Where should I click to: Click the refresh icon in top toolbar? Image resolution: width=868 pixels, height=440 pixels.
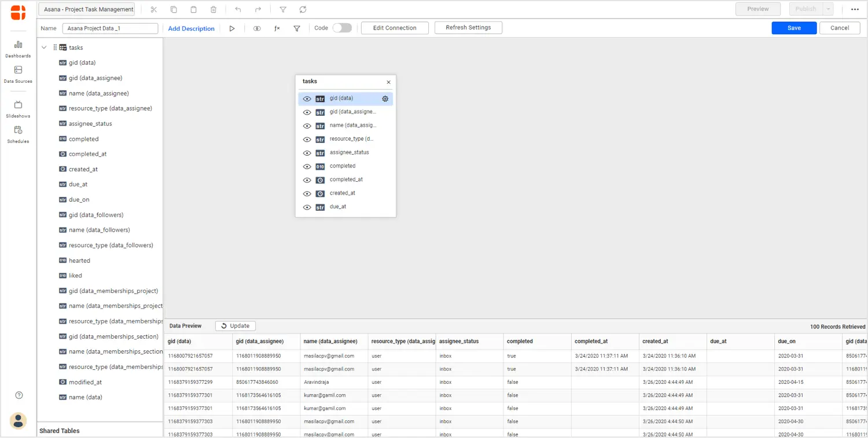(303, 9)
